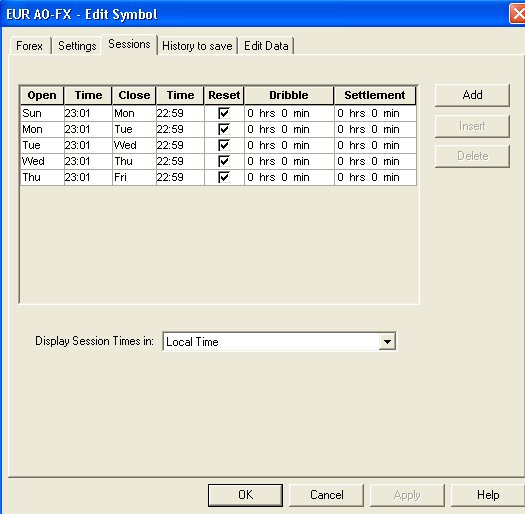The height and width of the screenshot is (514, 525).
Task: Click the 22:59 close time in Sun row
Action: [180, 113]
